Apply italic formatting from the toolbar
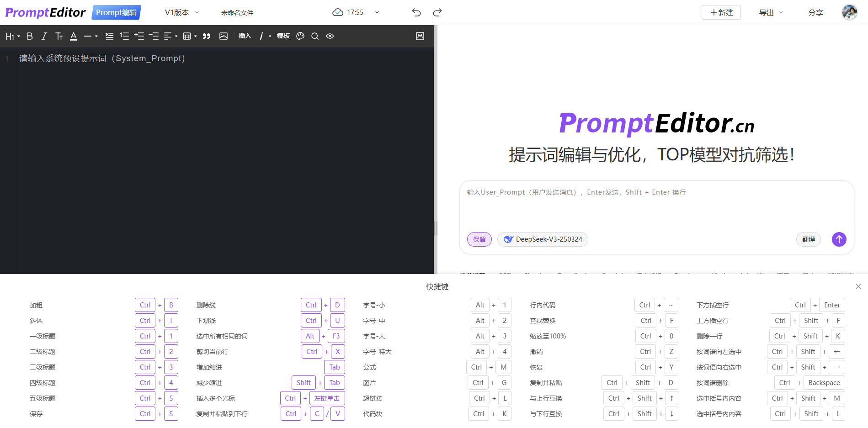Viewport: 868px width, 428px height. point(44,36)
